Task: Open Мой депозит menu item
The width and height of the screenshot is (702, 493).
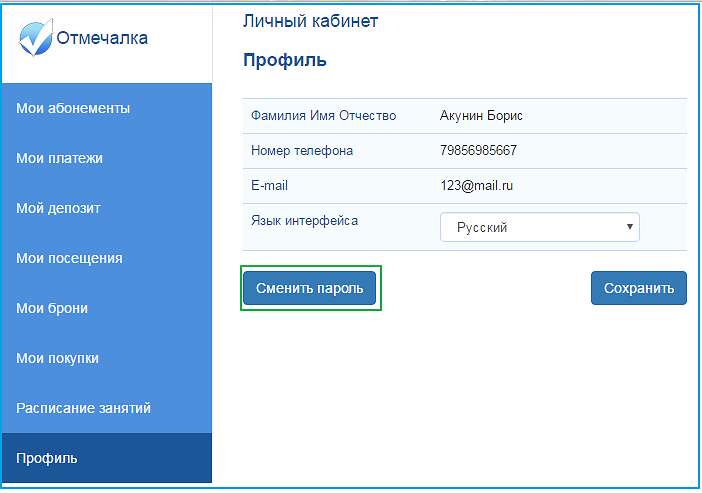Action: click(x=107, y=208)
